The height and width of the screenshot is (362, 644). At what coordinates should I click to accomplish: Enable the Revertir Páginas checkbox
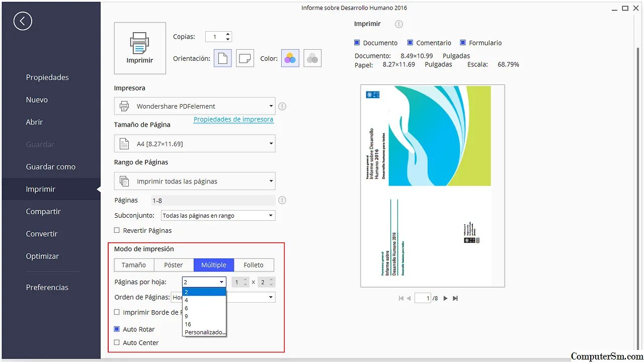(117, 230)
